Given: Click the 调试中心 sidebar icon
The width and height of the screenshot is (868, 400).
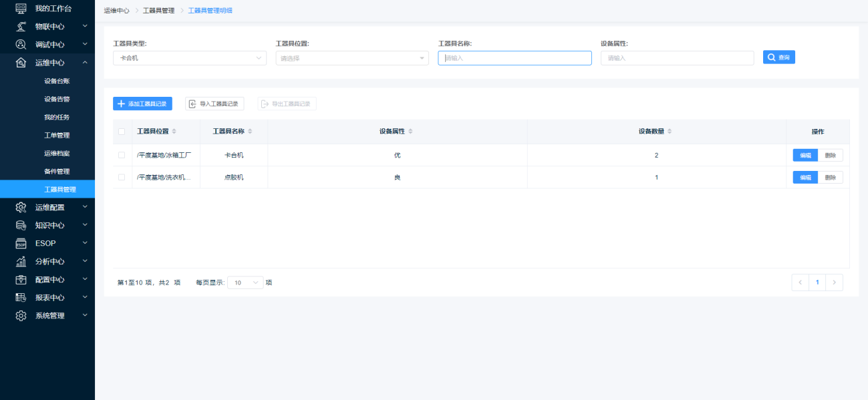Looking at the screenshot, I should click(21, 44).
